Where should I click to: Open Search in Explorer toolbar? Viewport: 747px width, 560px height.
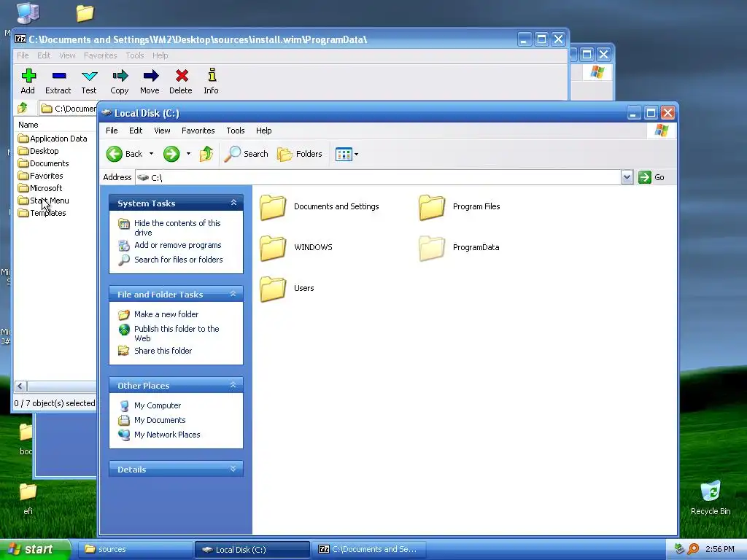coord(247,154)
